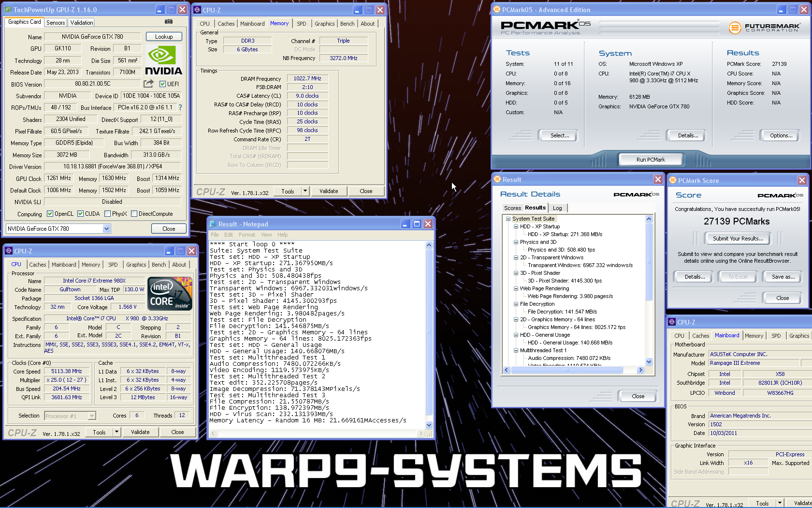Open the Bench tab in CPU-Z processor window
The image size is (812, 508).
(x=159, y=265)
